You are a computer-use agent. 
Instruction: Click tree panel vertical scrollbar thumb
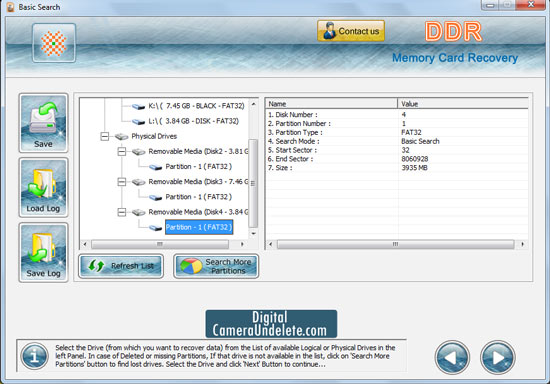click(253, 183)
